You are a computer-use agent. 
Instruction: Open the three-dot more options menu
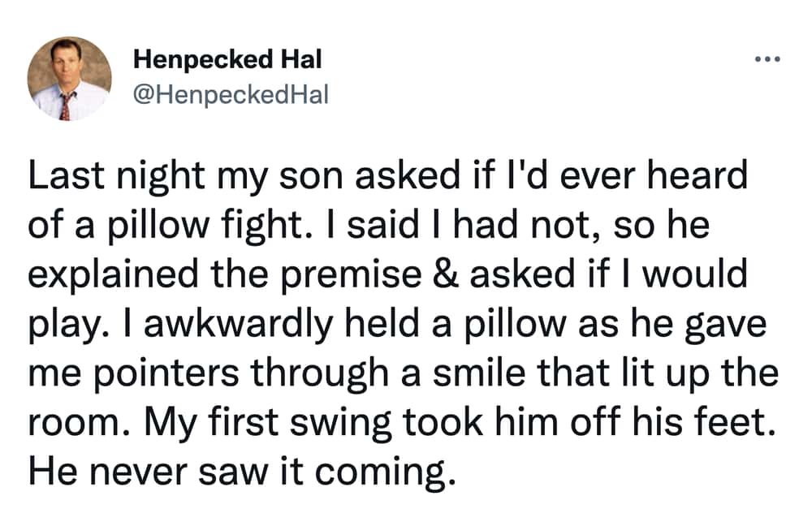(x=767, y=59)
